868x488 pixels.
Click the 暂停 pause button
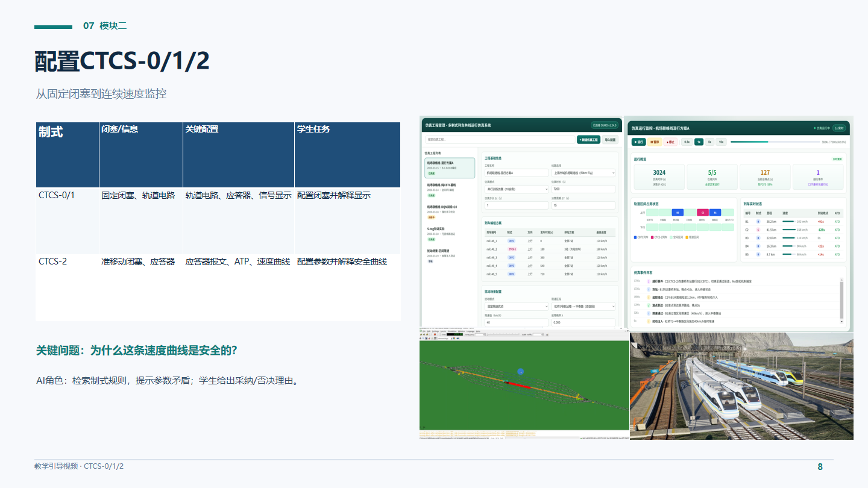[x=655, y=142]
